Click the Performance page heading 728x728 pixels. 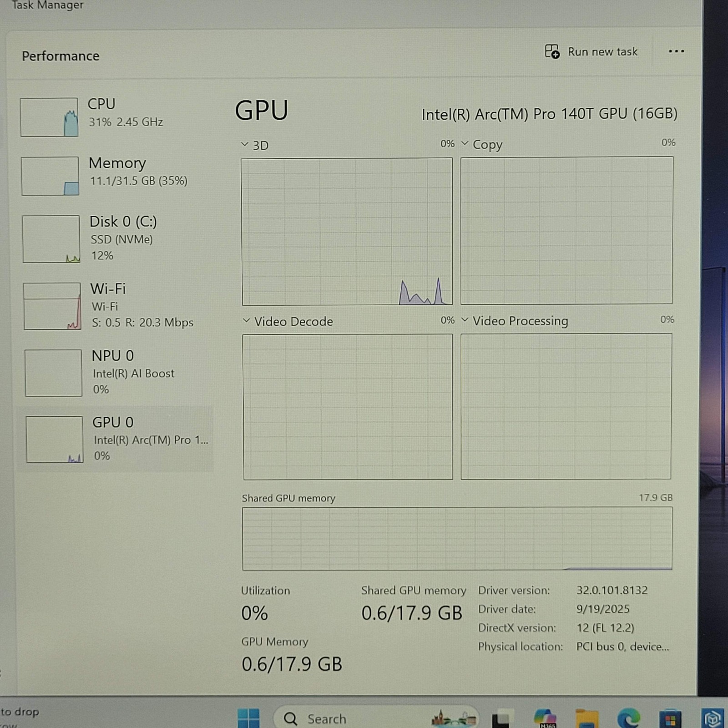point(61,56)
